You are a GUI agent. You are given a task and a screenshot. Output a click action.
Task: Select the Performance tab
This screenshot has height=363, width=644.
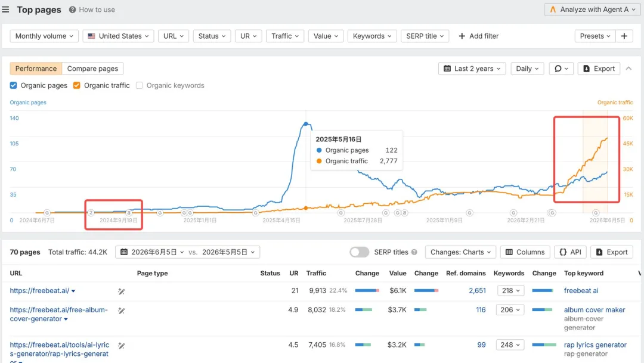coord(36,69)
